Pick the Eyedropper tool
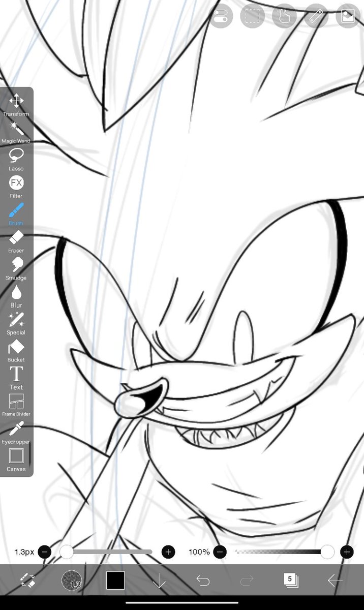This screenshot has height=610, width=364. [x=16, y=433]
